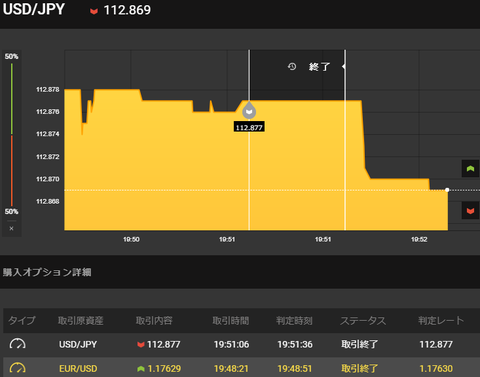Click the 19:52 time axis label
This screenshot has height=377, width=480.
coord(419,239)
